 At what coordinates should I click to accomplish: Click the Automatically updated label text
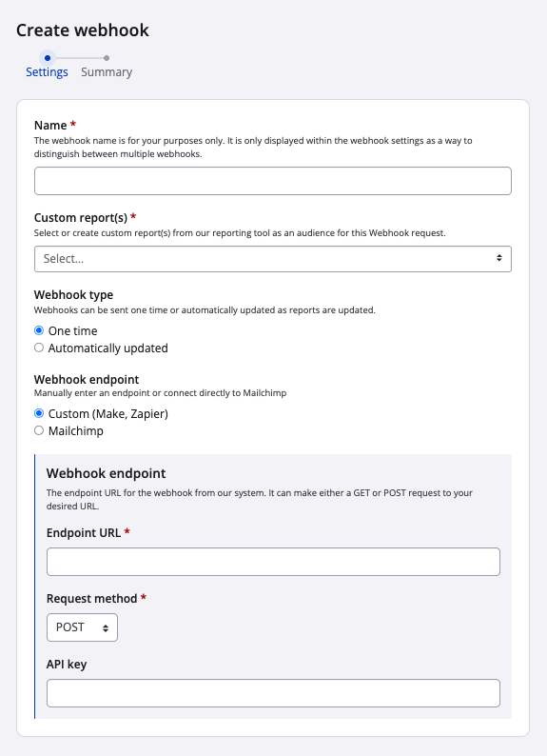107,348
